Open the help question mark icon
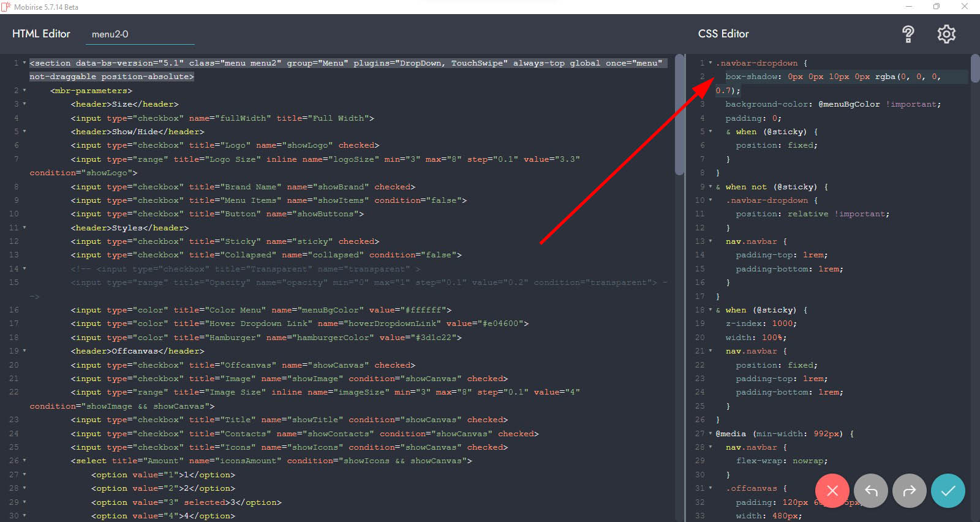 [x=908, y=34]
